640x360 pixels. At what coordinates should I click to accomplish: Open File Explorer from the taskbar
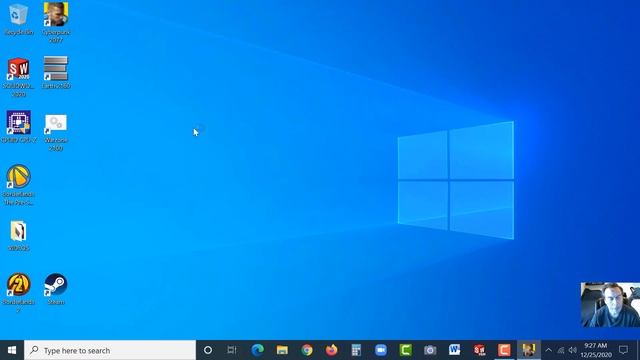[282, 350]
